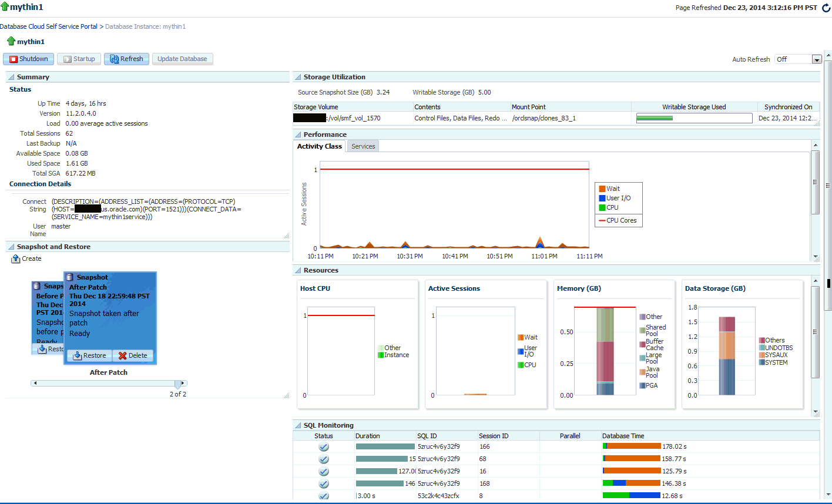Screen dimensions: 832x504
Task: Click the Delete icon on After Patch snapshot
Action: pyautogui.click(x=122, y=355)
